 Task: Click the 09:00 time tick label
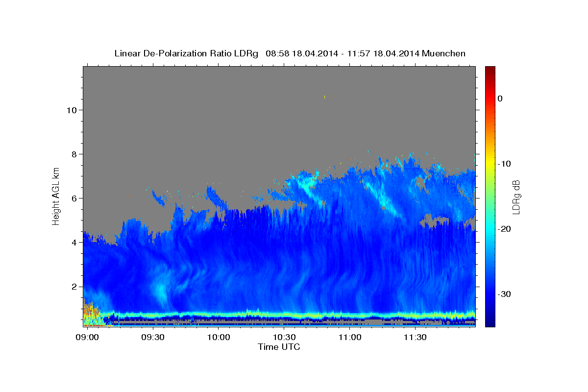(x=87, y=338)
